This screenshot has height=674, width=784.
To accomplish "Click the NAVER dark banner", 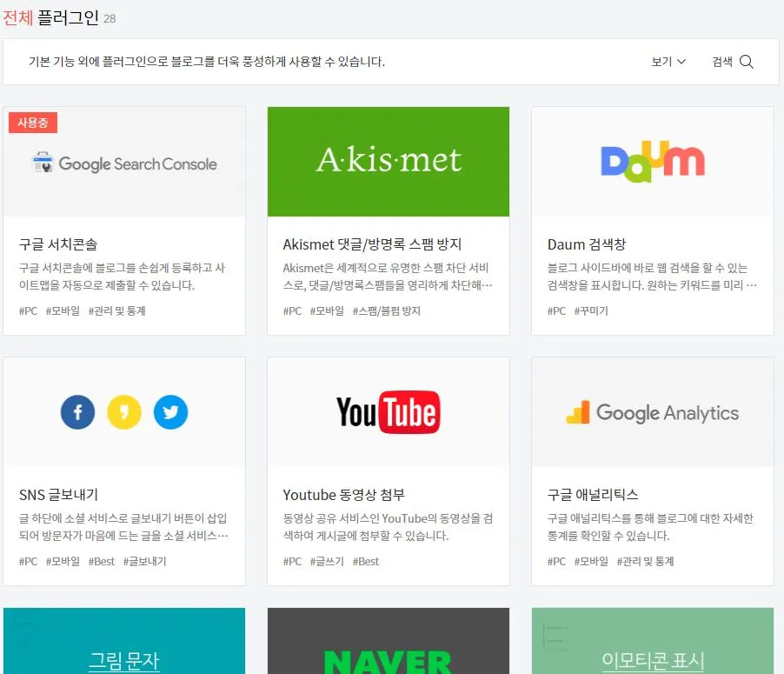I will (x=389, y=641).
